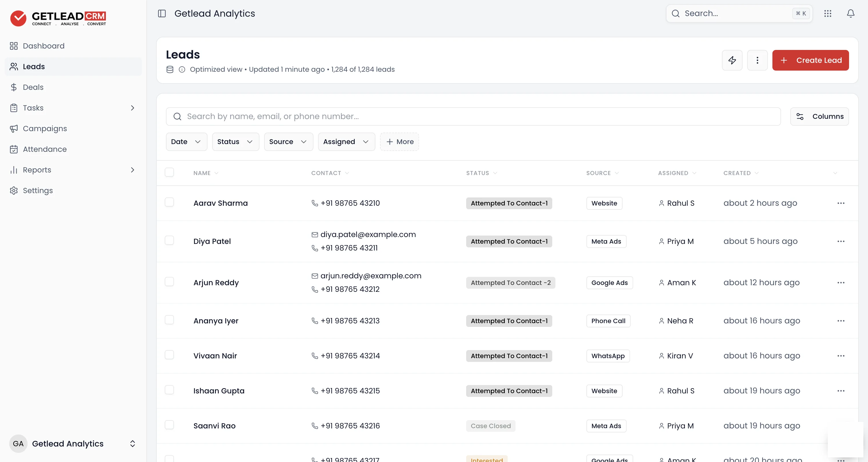
Task: Click phone icon next to +91 98765 43210
Action: click(x=315, y=203)
